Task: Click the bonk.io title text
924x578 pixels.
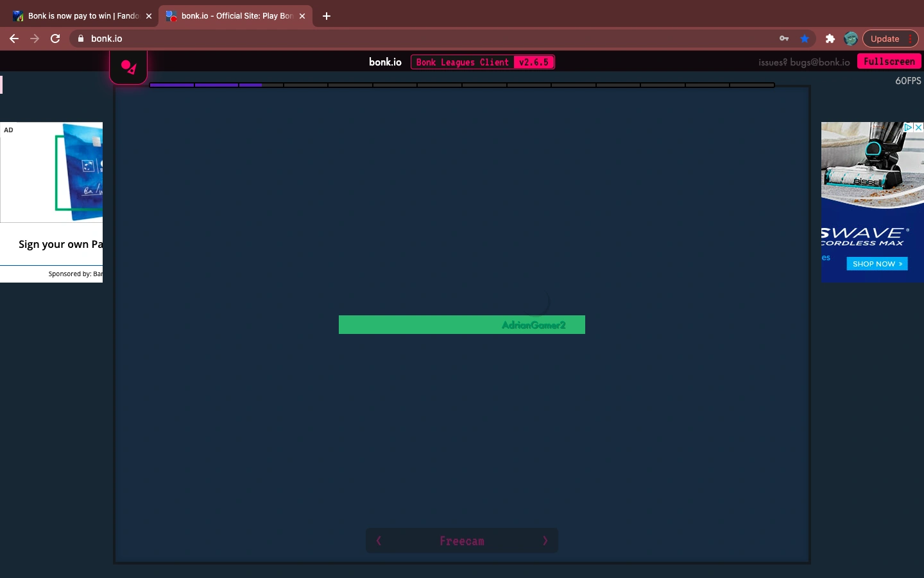Action: tap(385, 62)
